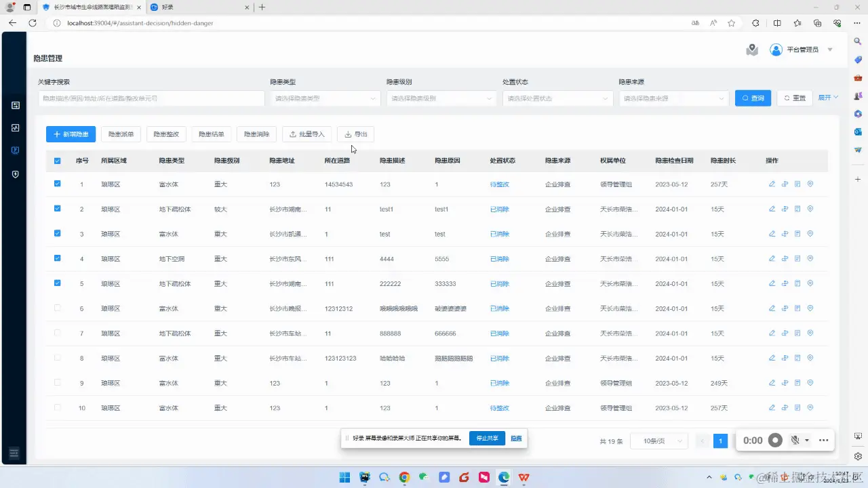
Task: Open the recorder more options ellipsis
Action: pos(824,440)
